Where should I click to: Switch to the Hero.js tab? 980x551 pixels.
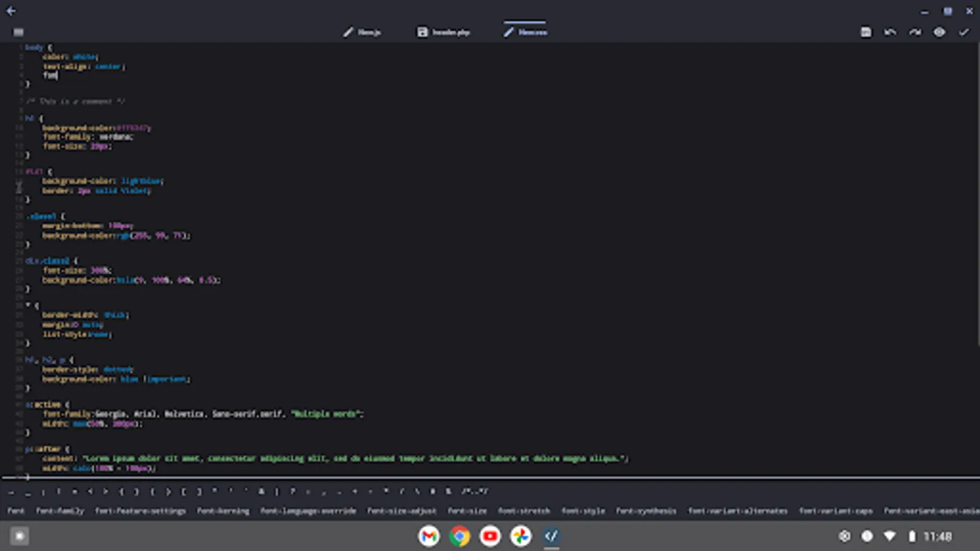point(369,32)
